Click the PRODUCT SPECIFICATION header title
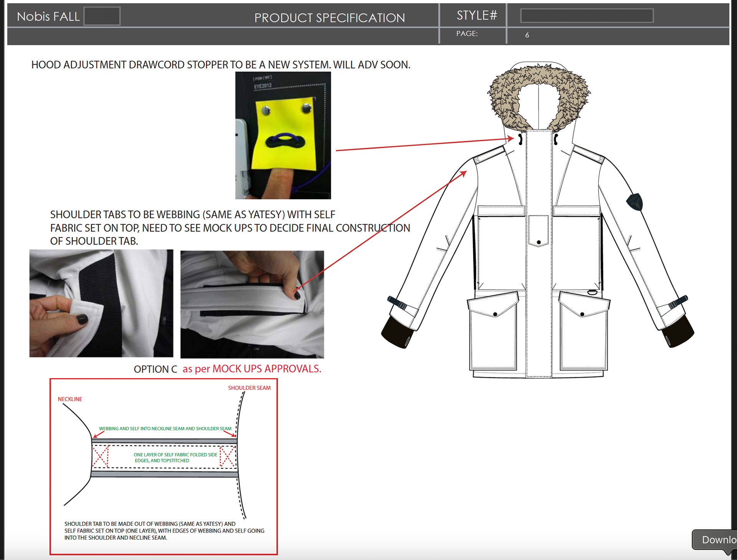The height and width of the screenshot is (560, 737). (x=329, y=18)
